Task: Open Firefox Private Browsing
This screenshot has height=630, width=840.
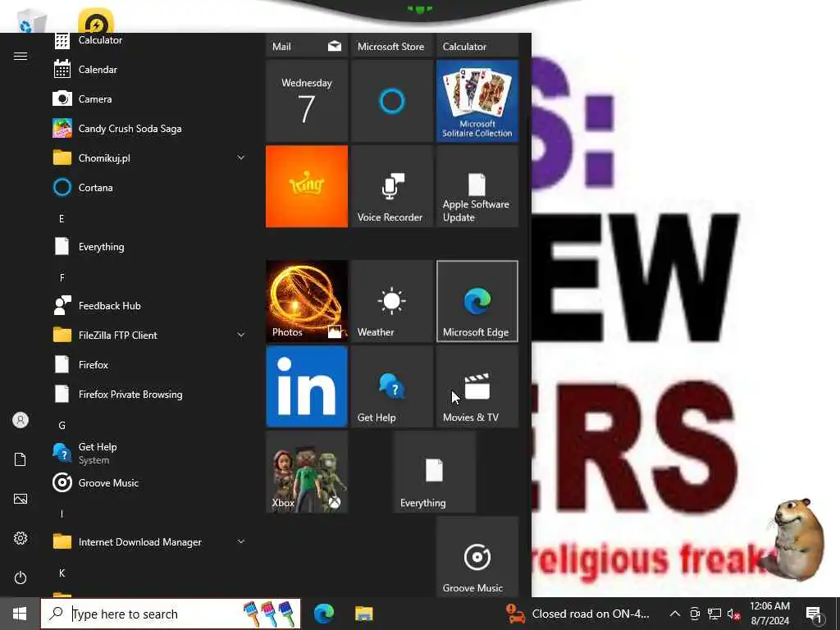Action: [150, 395]
